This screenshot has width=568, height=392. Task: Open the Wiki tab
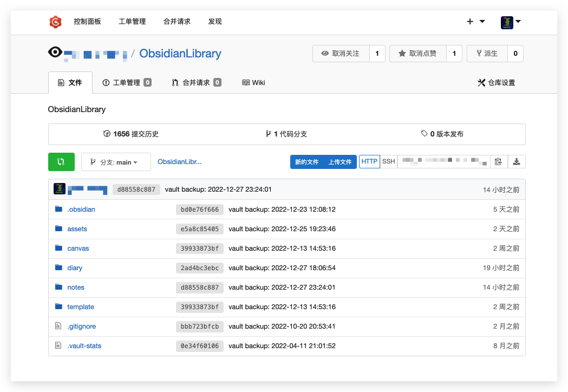click(x=253, y=83)
